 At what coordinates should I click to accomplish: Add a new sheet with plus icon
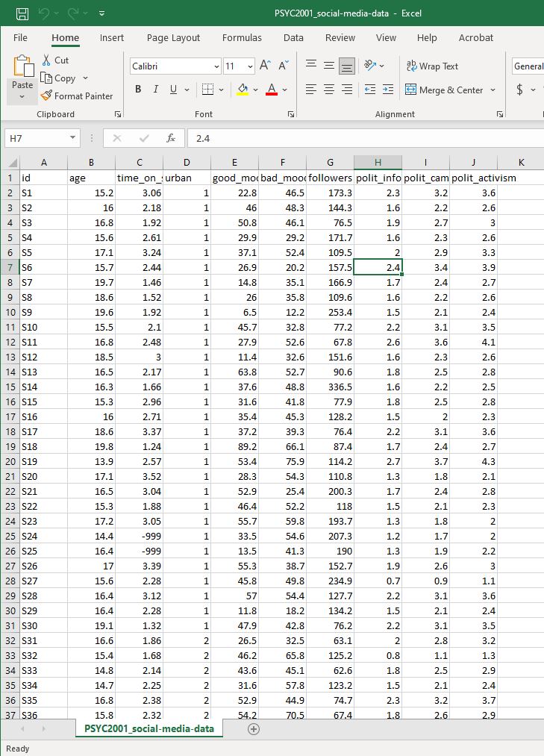254,729
